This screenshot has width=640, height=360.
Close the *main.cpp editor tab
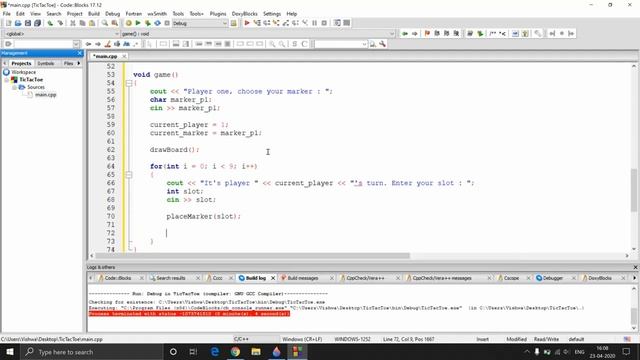click(x=124, y=56)
